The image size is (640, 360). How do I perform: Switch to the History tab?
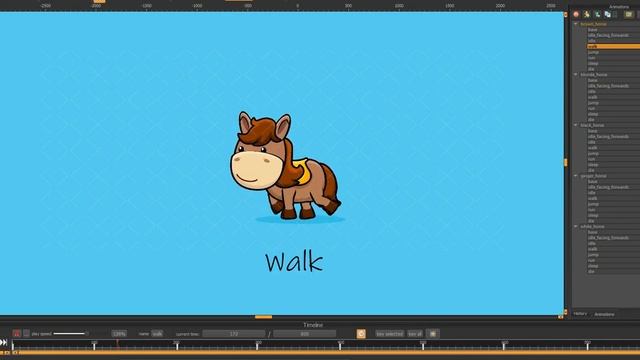coord(580,313)
